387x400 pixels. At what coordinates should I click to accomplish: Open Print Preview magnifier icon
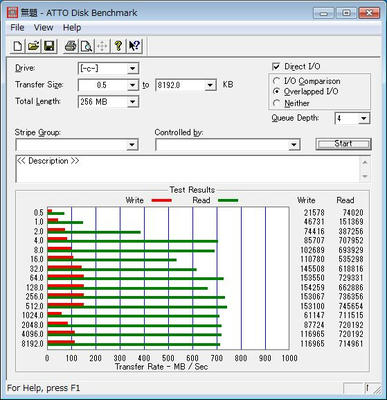click(86, 46)
